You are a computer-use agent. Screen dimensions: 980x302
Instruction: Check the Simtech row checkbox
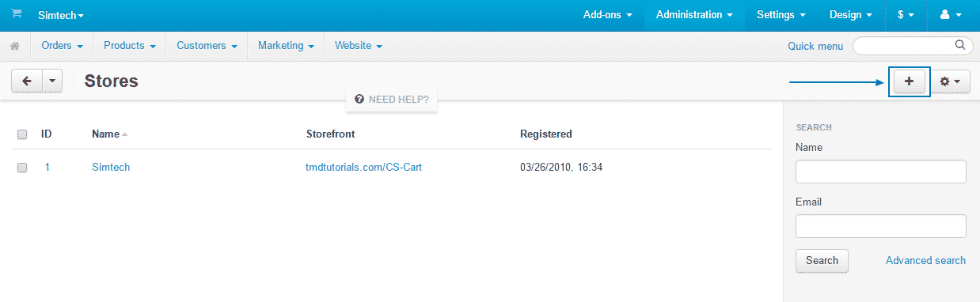click(x=22, y=168)
